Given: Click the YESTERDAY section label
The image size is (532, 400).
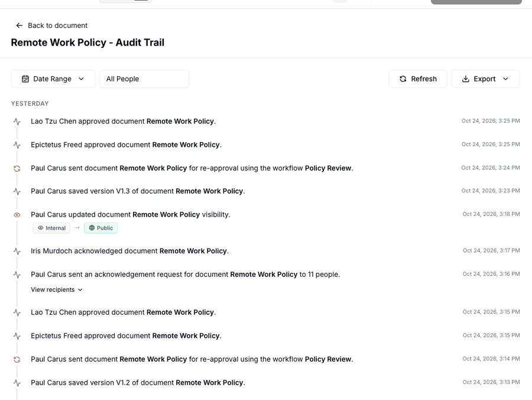Looking at the screenshot, I should click(30, 104).
